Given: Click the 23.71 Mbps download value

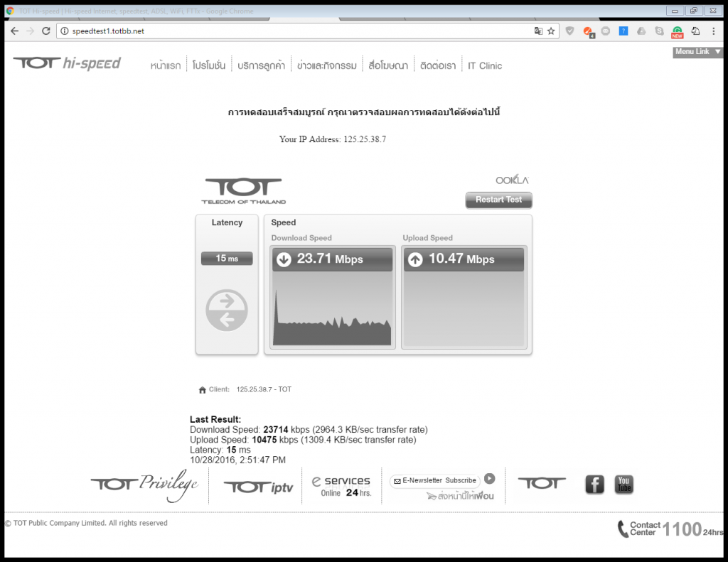Looking at the screenshot, I should [x=330, y=259].
